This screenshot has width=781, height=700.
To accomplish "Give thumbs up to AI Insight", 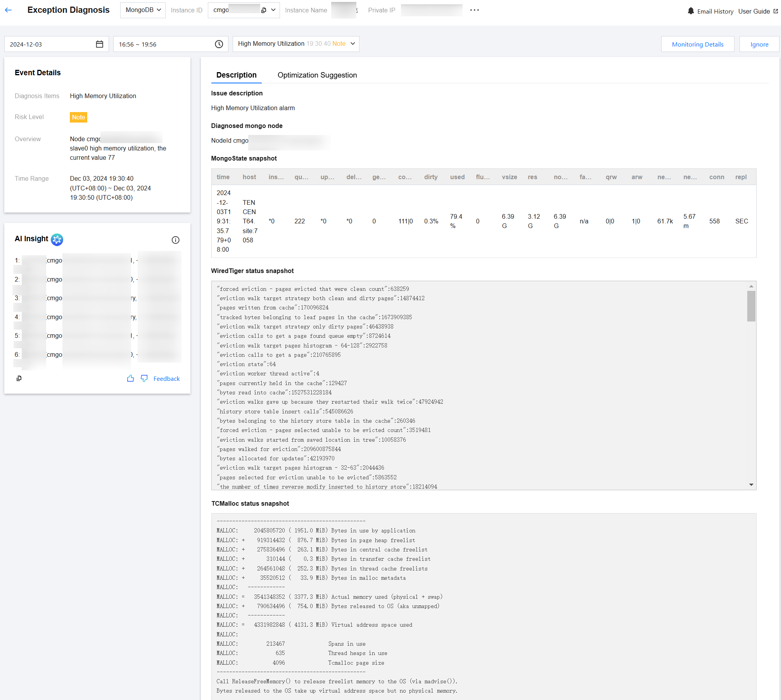I will pos(130,379).
